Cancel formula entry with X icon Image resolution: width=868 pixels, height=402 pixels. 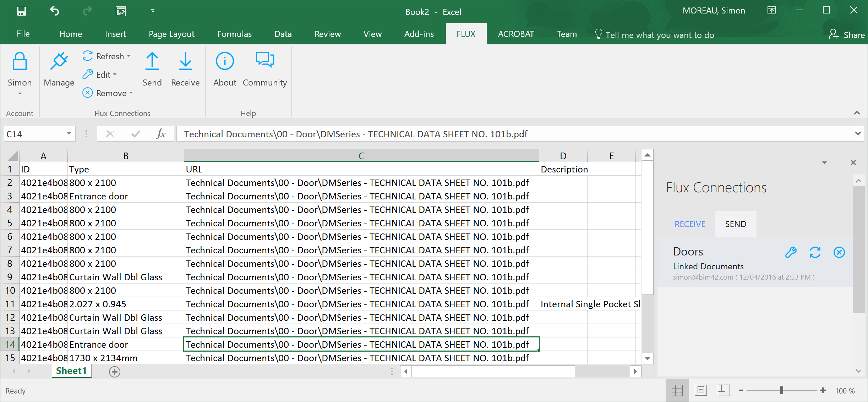click(x=110, y=134)
